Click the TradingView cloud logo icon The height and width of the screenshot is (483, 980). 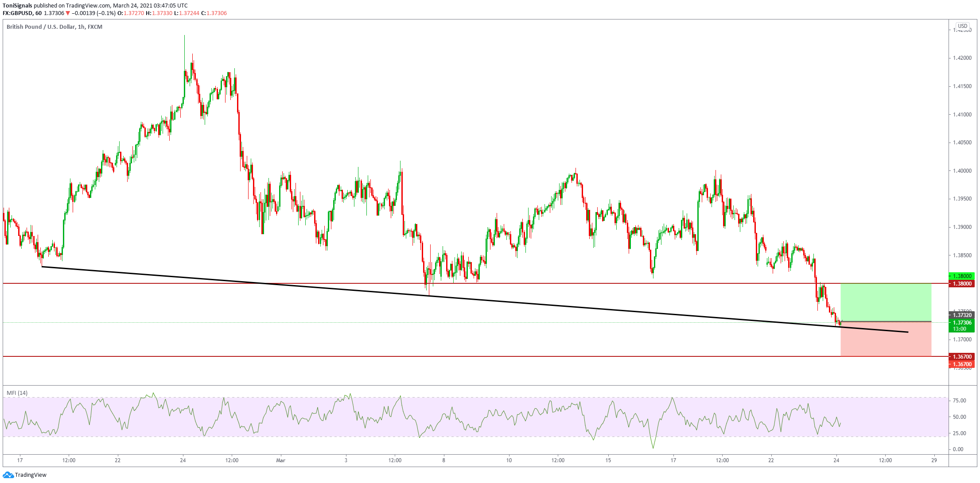tap(8, 475)
